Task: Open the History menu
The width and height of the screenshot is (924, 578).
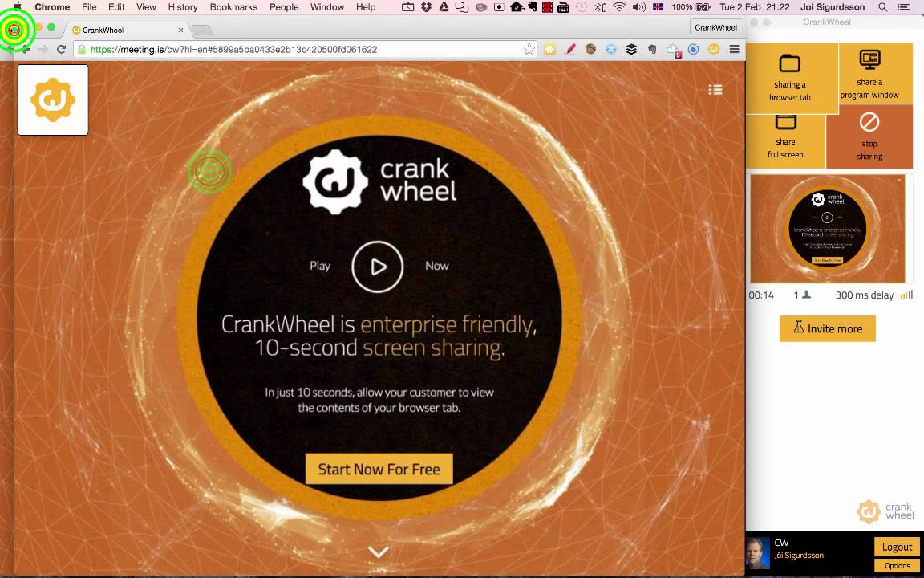Action: pos(183,7)
